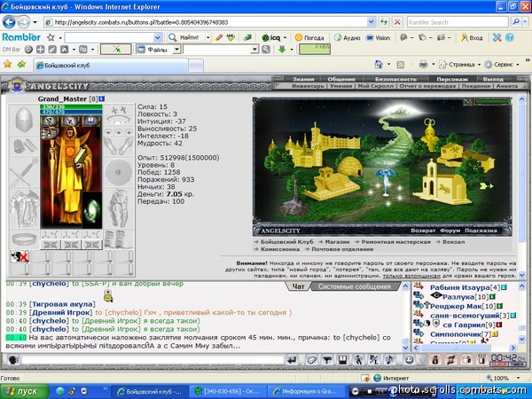Click the browser Home icon
Viewport: 532px width, 399px height.
[379, 64]
